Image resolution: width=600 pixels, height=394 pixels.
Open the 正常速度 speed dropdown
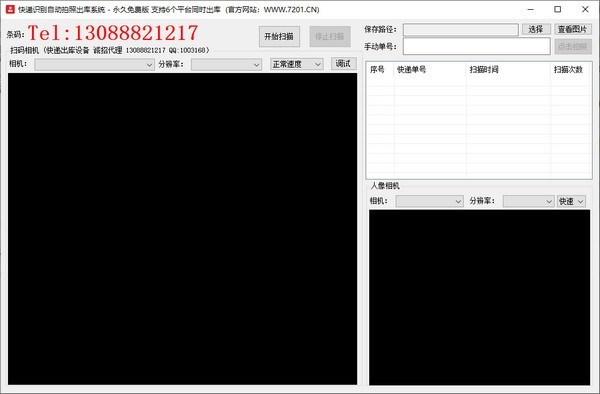click(x=297, y=64)
